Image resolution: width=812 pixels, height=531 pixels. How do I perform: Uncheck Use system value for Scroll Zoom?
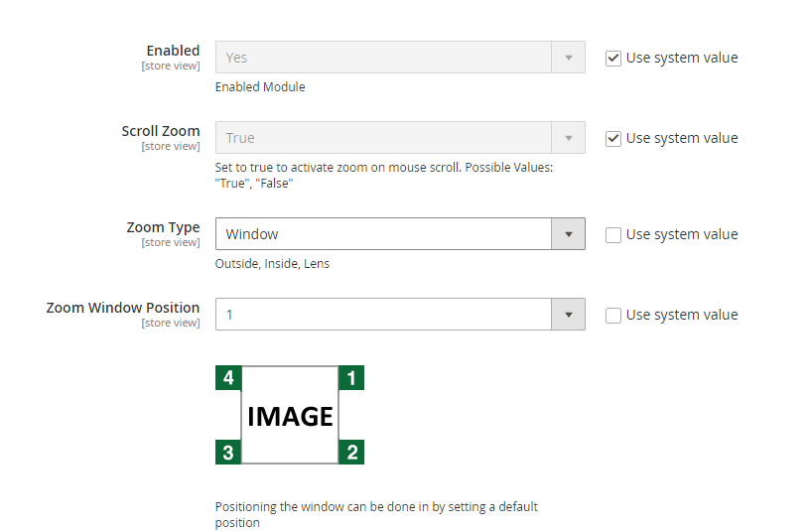613,138
